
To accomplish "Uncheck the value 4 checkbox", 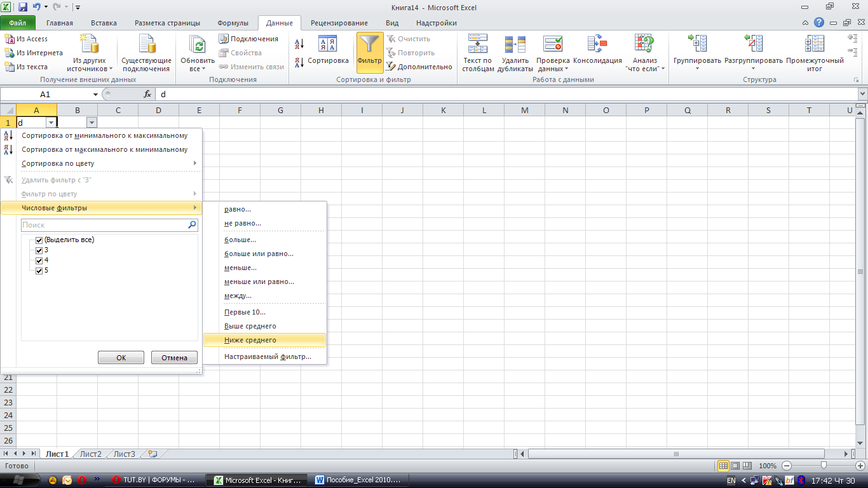I will (39, 261).
